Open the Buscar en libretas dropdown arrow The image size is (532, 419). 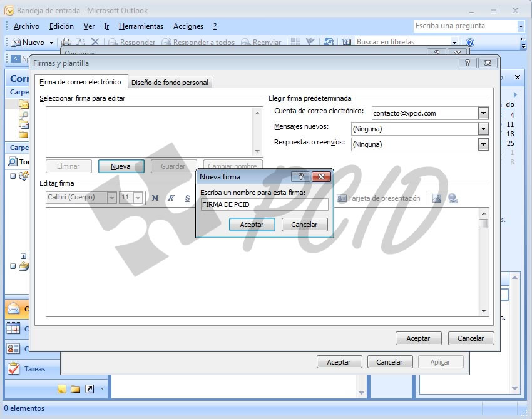(x=454, y=42)
